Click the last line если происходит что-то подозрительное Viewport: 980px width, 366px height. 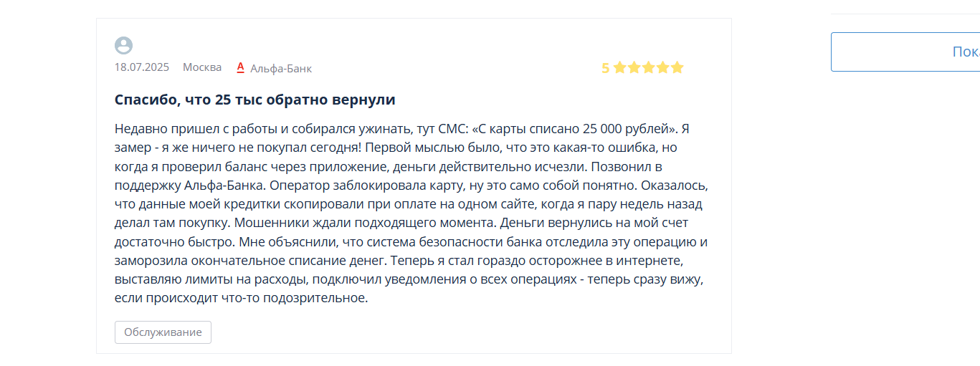(x=241, y=298)
